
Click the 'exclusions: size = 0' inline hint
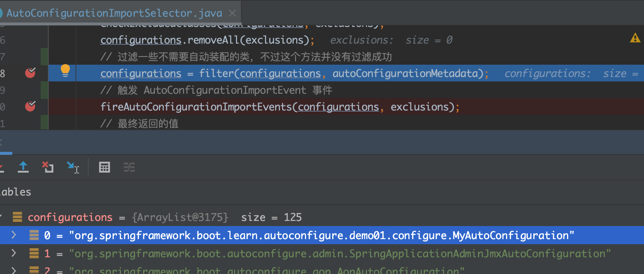coord(391,40)
